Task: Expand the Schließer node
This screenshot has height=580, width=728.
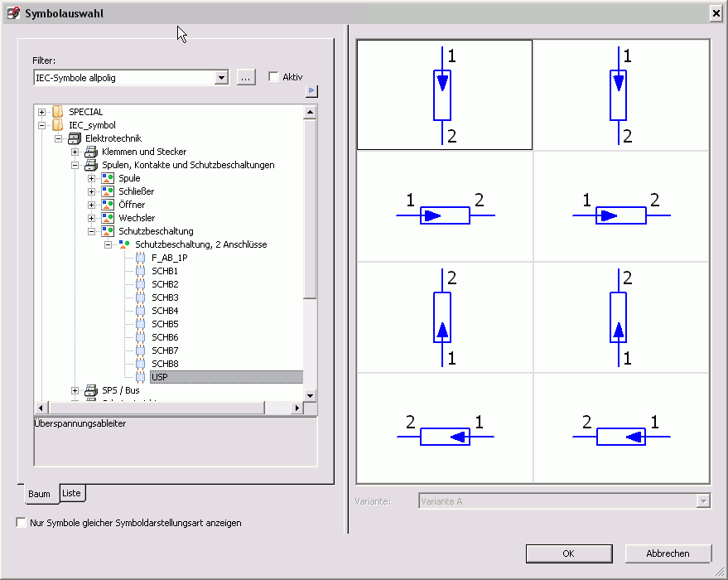Action: click(x=91, y=191)
